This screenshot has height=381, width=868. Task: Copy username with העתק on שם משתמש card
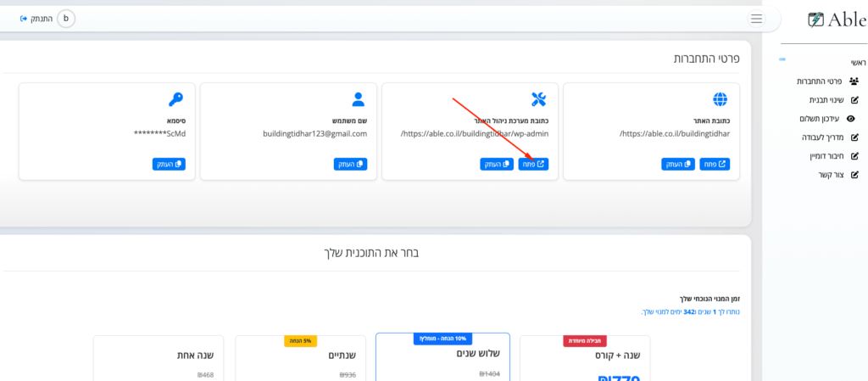coord(350,164)
